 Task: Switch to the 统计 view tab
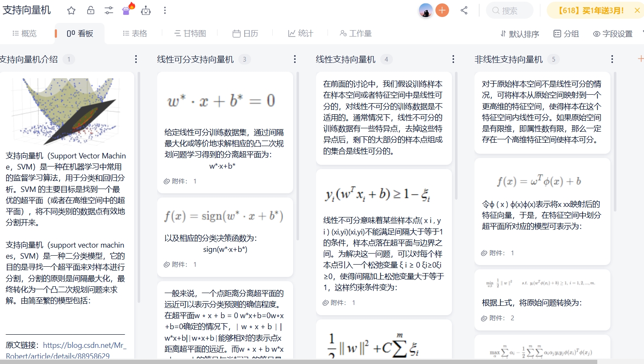(x=300, y=33)
